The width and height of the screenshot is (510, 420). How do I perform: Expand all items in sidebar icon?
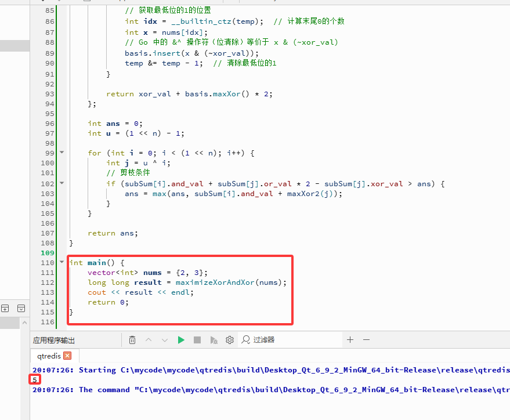pyautogui.click(x=5, y=308)
